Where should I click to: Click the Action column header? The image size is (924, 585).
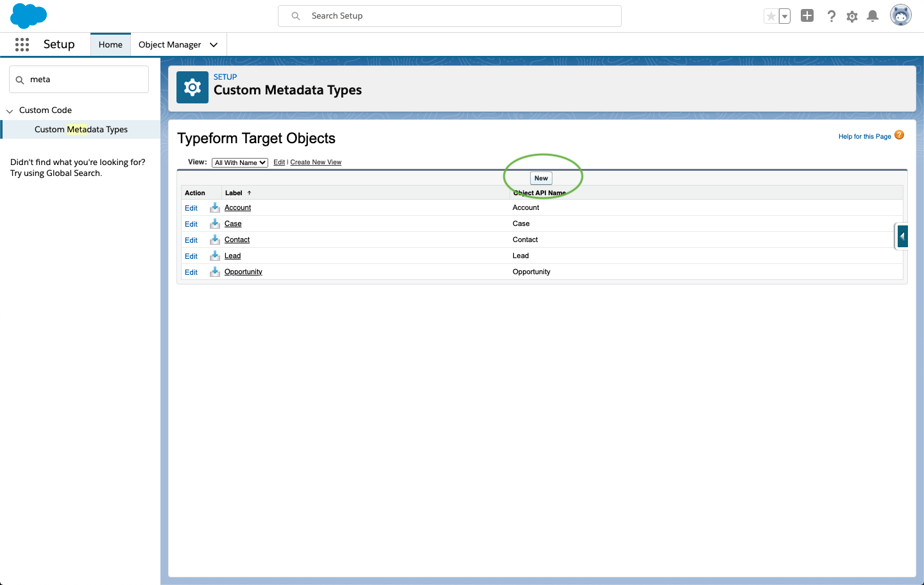click(x=195, y=193)
